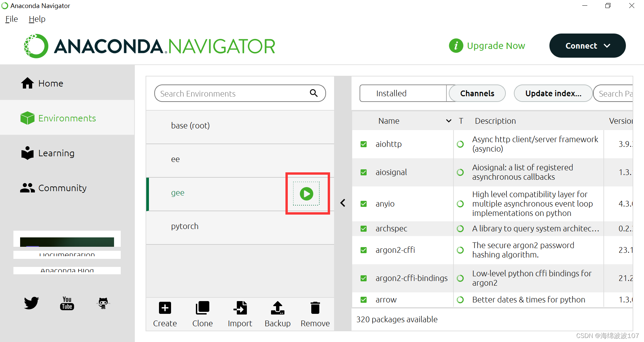
Task: Collapse the environments panel with the left arrow
Action: pyautogui.click(x=343, y=203)
